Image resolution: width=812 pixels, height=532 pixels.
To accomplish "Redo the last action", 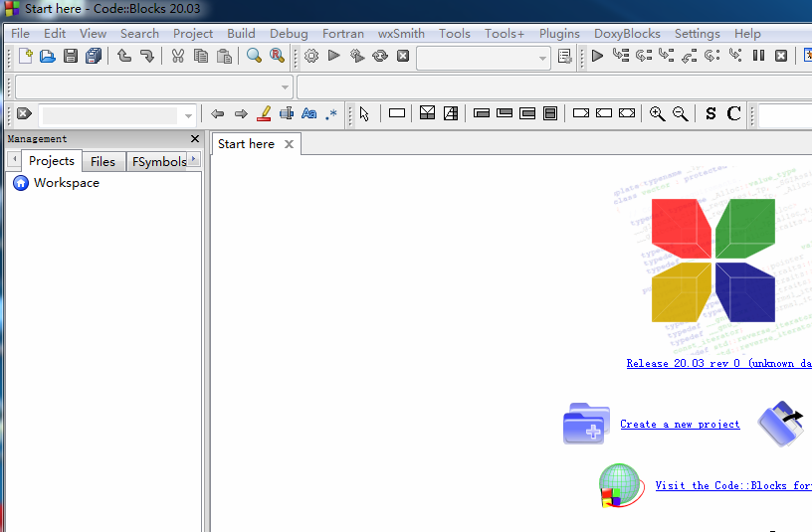I will (x=147, y=56).
